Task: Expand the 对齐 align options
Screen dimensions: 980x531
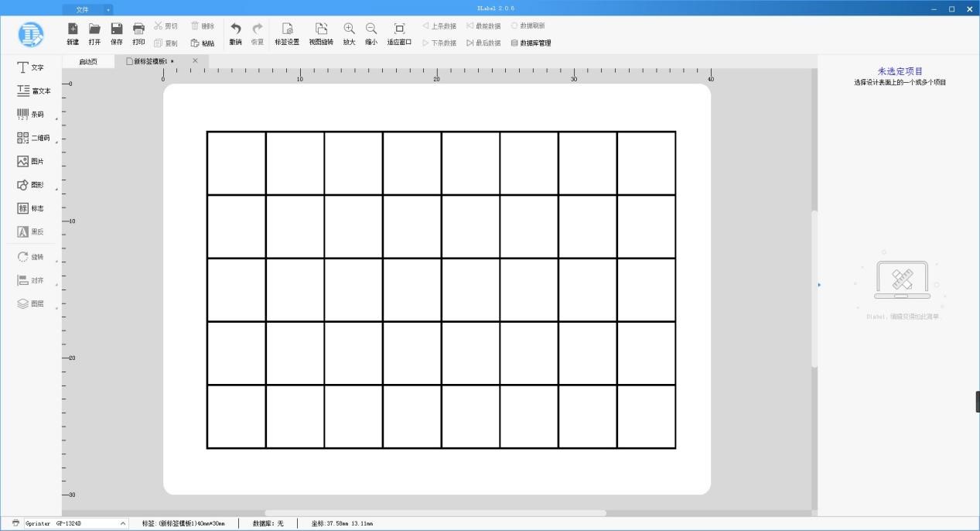Action: click(56, 284)
